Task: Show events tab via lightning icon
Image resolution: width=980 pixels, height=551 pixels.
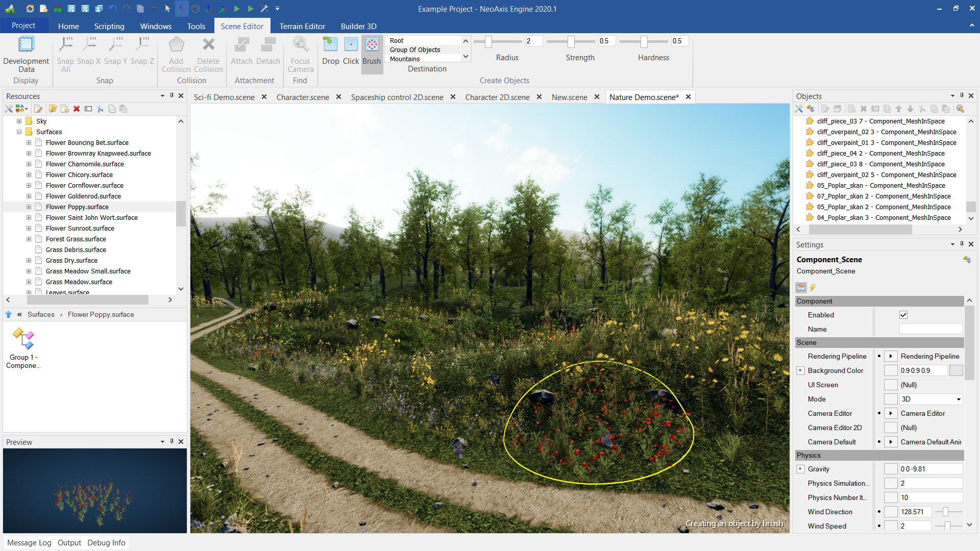Action: coord(813,288)
